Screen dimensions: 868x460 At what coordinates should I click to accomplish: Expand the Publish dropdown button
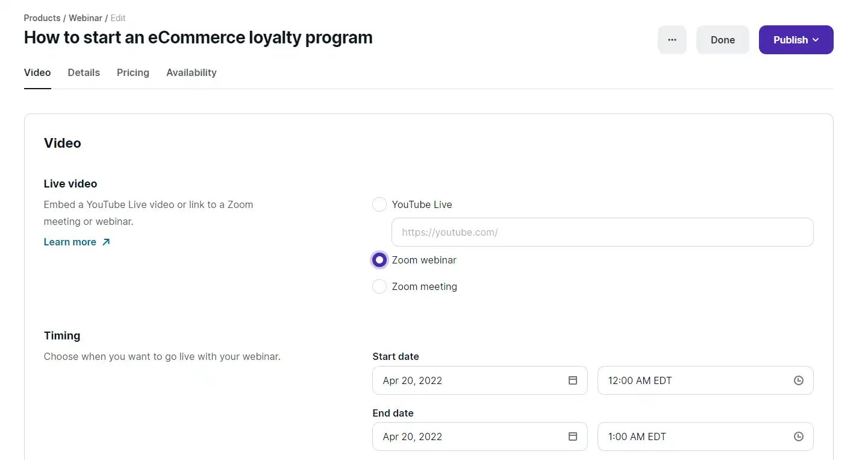click(x=796, y=40)
